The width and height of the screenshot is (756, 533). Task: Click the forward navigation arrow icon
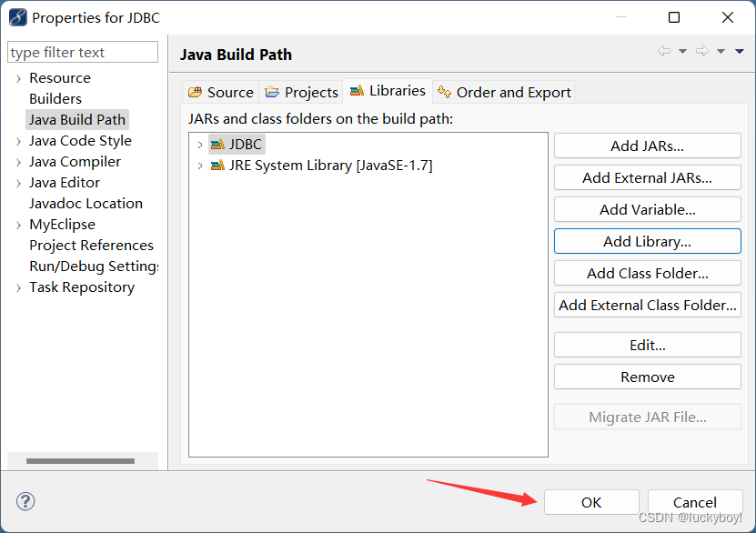tap(702, 51)
